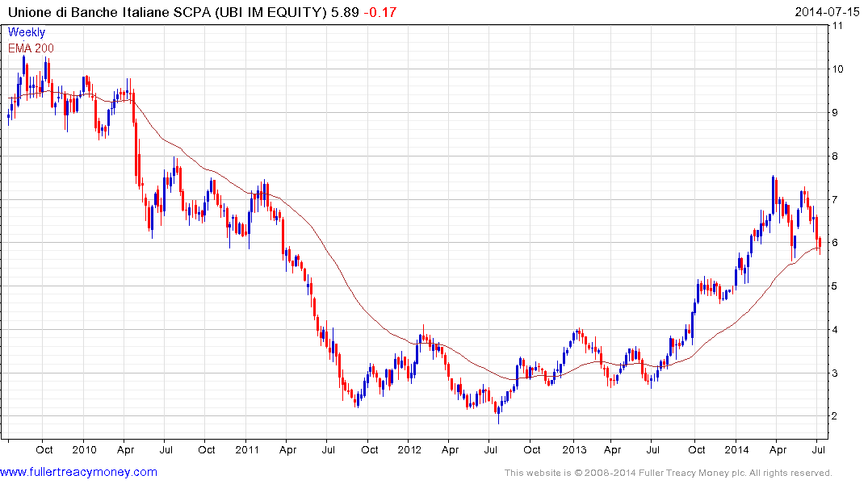Click the y-axis label 8
Viewport: 868px width, 484px height.
pyautogui.click(x=835, y=156)
